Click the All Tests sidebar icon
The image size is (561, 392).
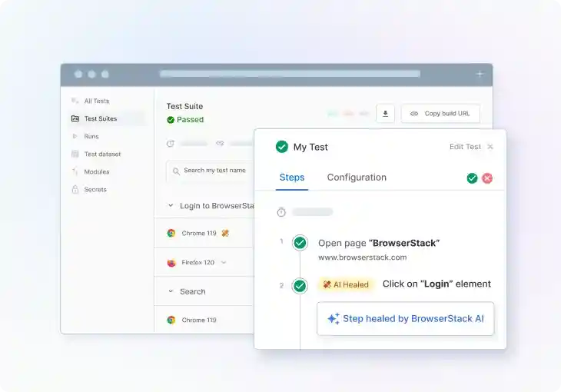pos(75,101)
